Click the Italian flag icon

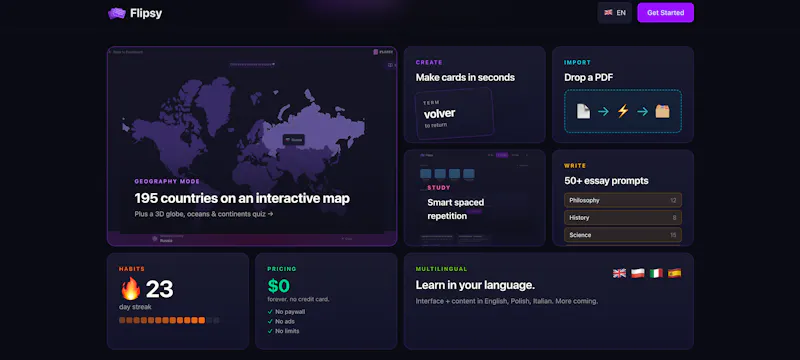(656, 273)
